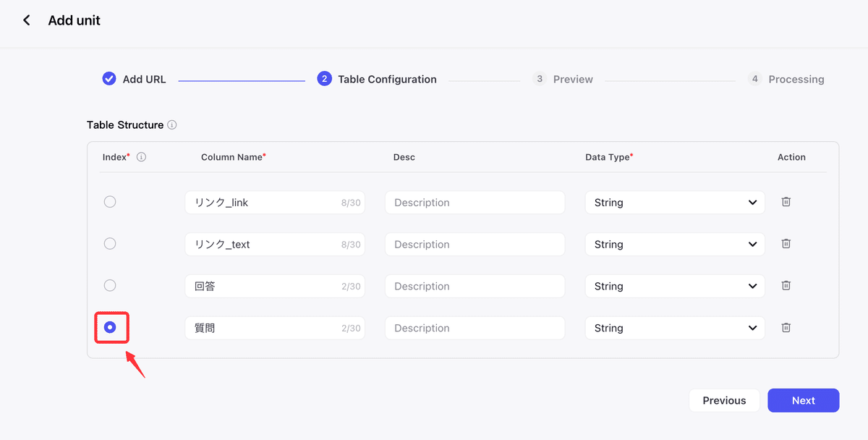Show info tooltip beside Table Structure
The height and width of the screenshot is (440, 868).
point(172,125)
